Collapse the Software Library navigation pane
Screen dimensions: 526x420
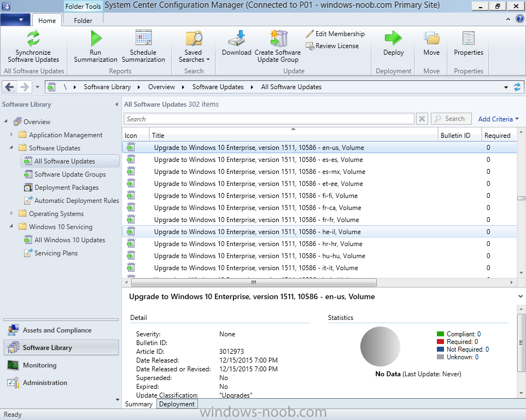click(117, 104)
